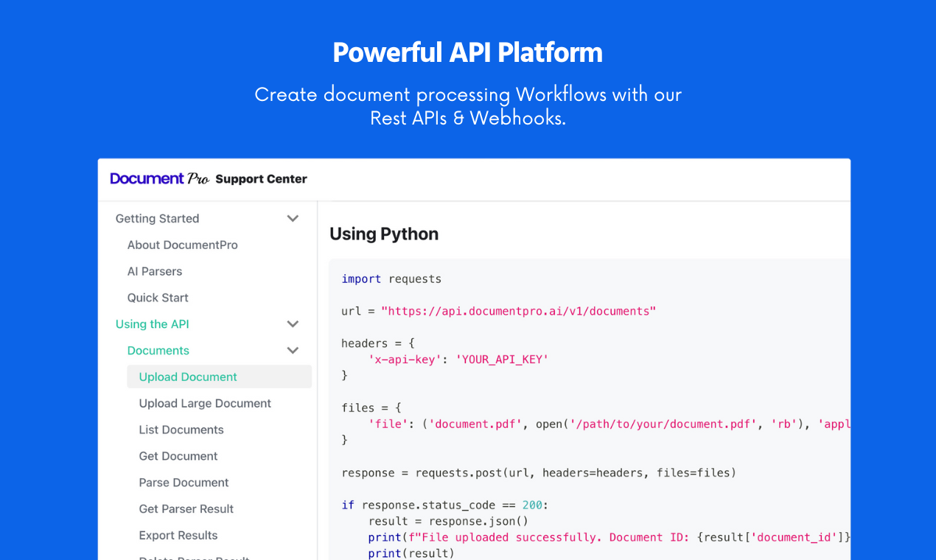Image resolution: width=936 pixels, height=560 pixels.
Task: Click the 'print(result)' code line
Action: coord(411,553)
